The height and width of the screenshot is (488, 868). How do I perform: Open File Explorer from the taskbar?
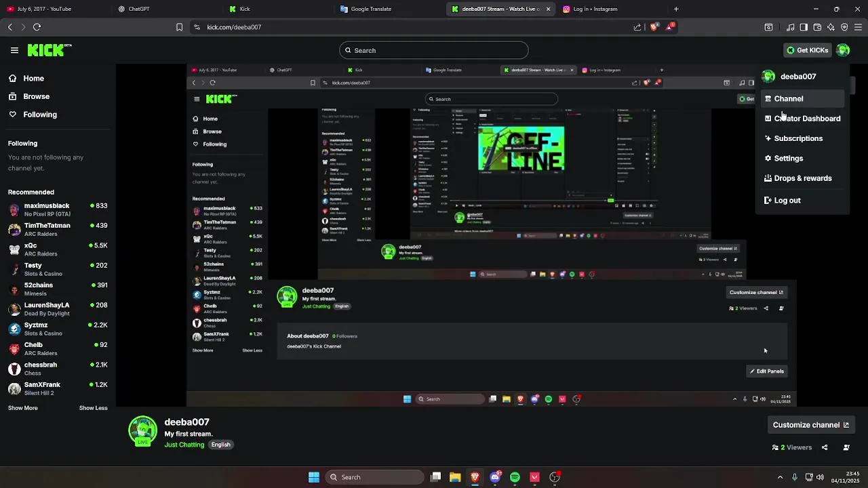point(455,477)
